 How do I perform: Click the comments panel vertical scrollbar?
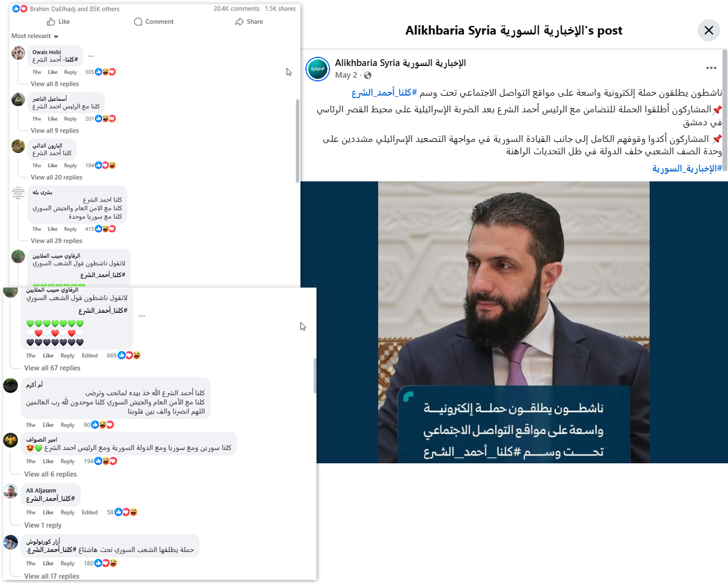(297, 141)
